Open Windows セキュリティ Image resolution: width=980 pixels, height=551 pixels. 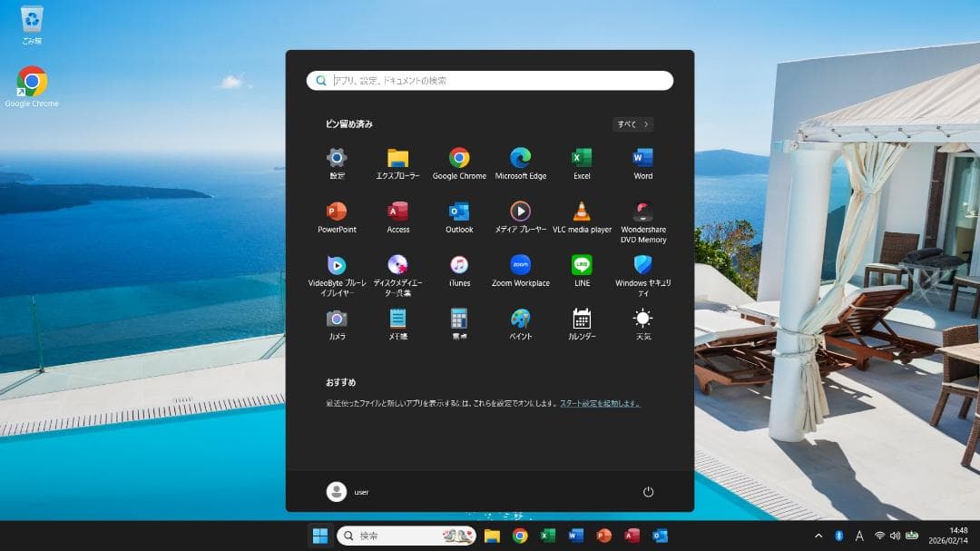[x=642, y=269]
